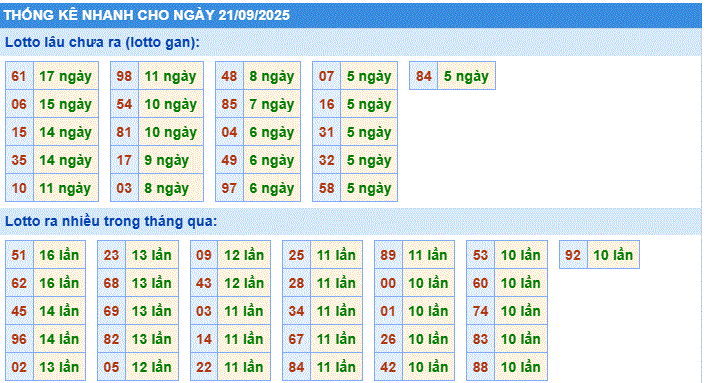
Task: Click number 07 showing 5 ngày
Action: point(326,76)
